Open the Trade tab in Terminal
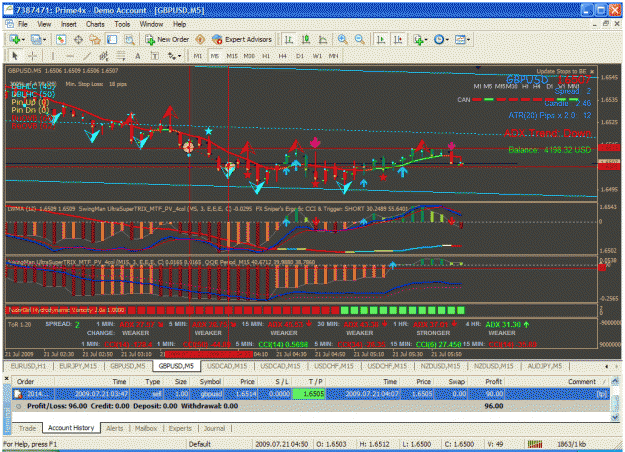The height and width of the screenshot is (452, 625). 27,428
